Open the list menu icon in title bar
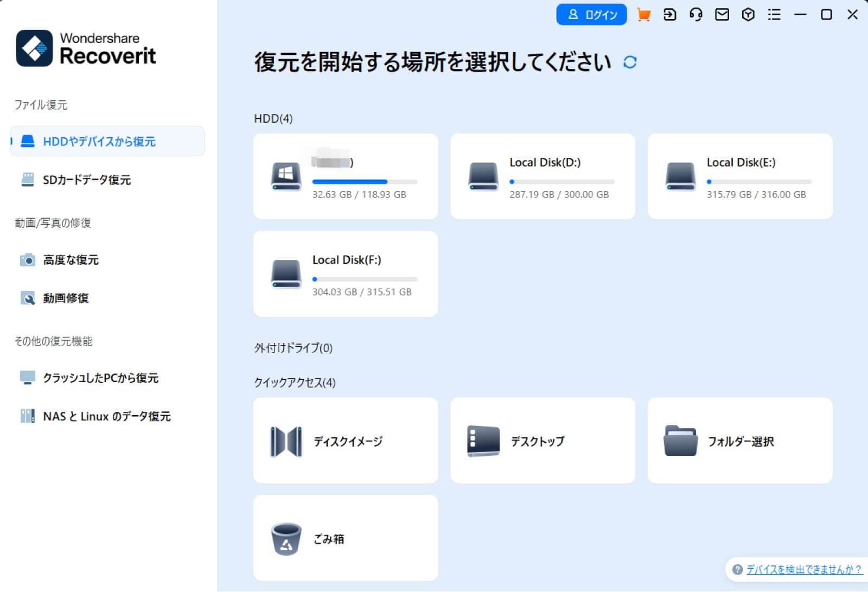 pos(774,15)
